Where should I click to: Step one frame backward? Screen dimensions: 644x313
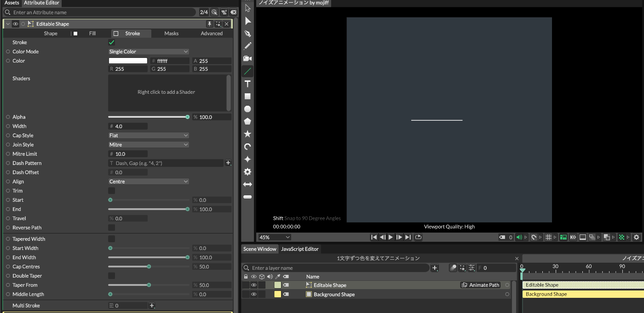pos(382,237)
